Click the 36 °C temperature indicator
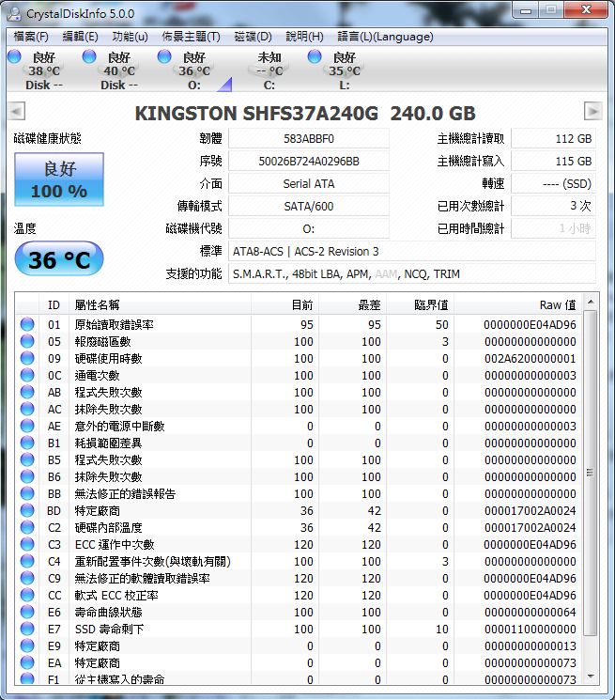Viewport: 615px width, 700px height. pyautogui.click(x=59, y=259)
